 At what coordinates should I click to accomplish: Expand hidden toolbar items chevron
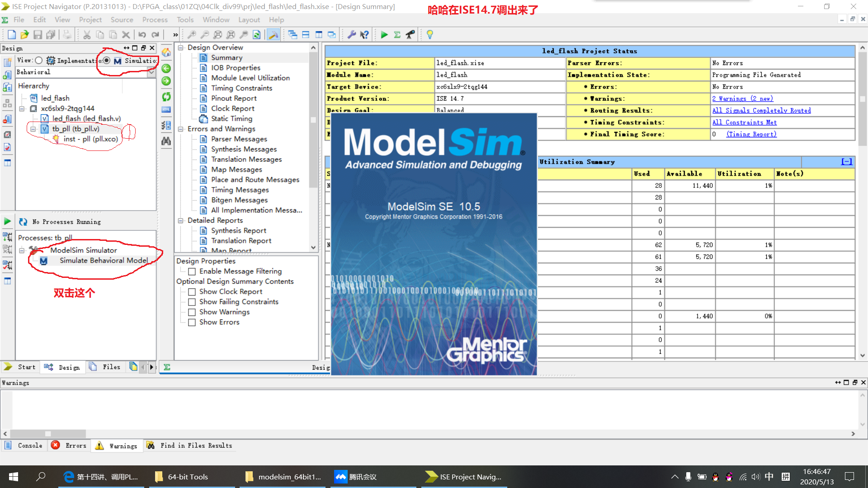click(x=175, y=35)
